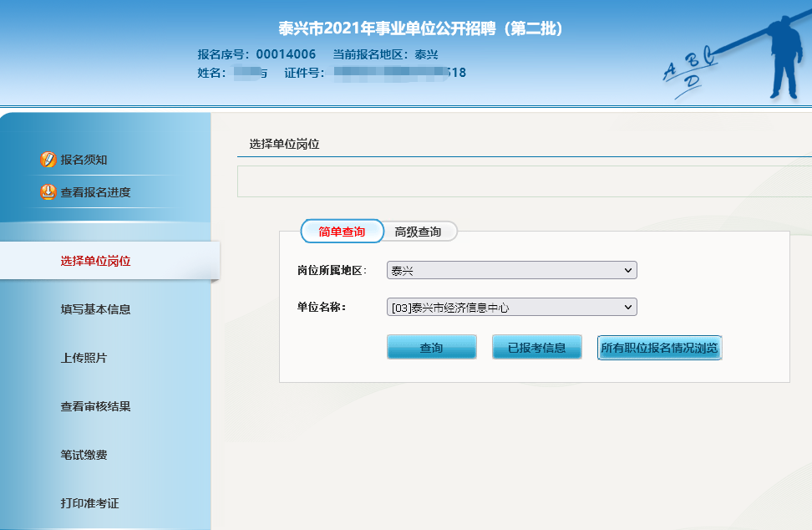
Task: Open 所有职位报名情况浏览
Action: [659, 348]
